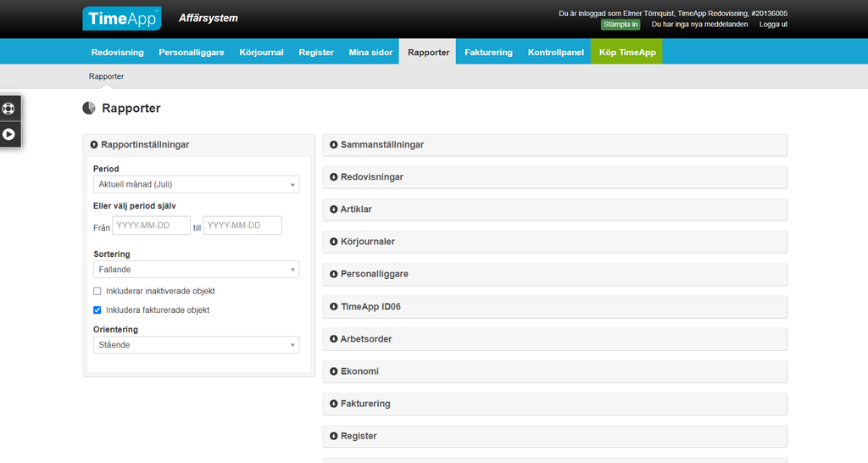Open the Period dropdown
The height and width of the screenshot is (463, 868).
(x=196, y=185)
